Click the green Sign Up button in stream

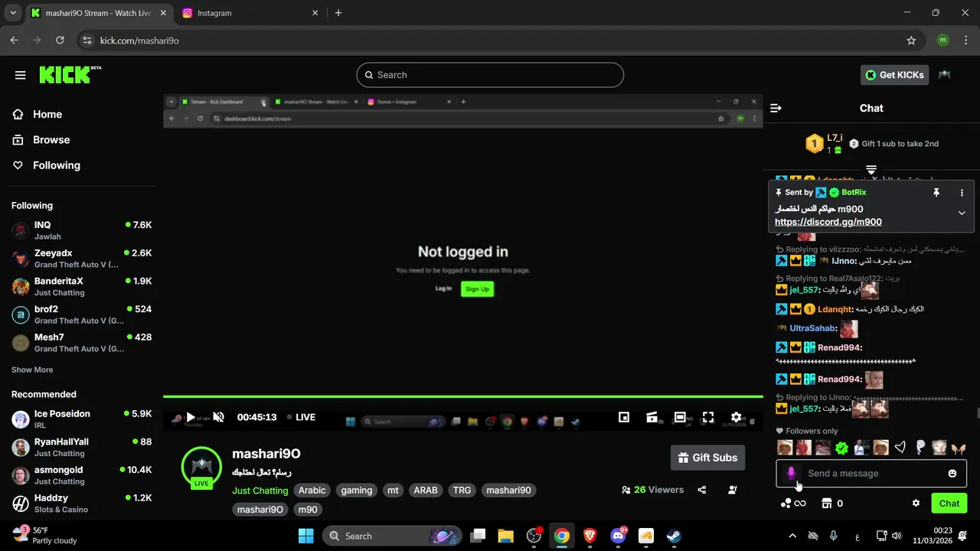pos(477,289)
